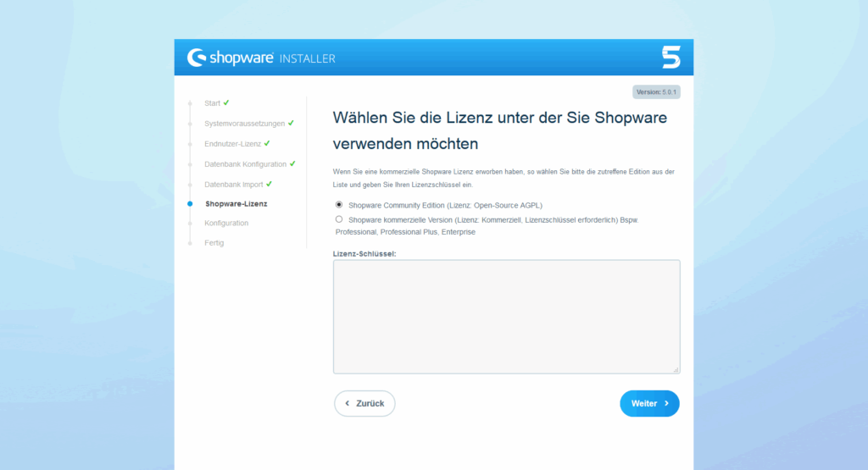Open Endnutzer-Lizenz step in sidebar
Image resolution: width=868 pixels, height=470 pixels.
[x=232, y=144]
